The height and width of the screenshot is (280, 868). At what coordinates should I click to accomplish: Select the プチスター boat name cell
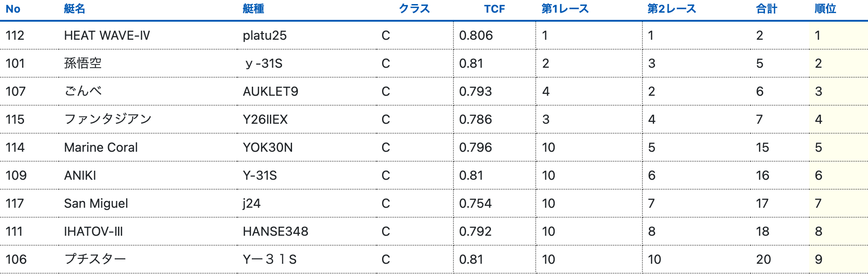pyautogui.click(x=95, y=260)
